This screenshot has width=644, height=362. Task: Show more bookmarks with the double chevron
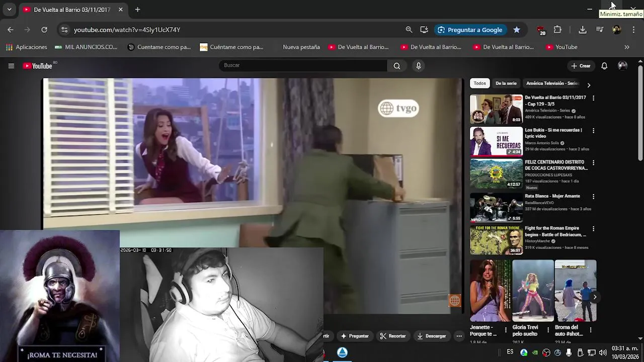627,47
